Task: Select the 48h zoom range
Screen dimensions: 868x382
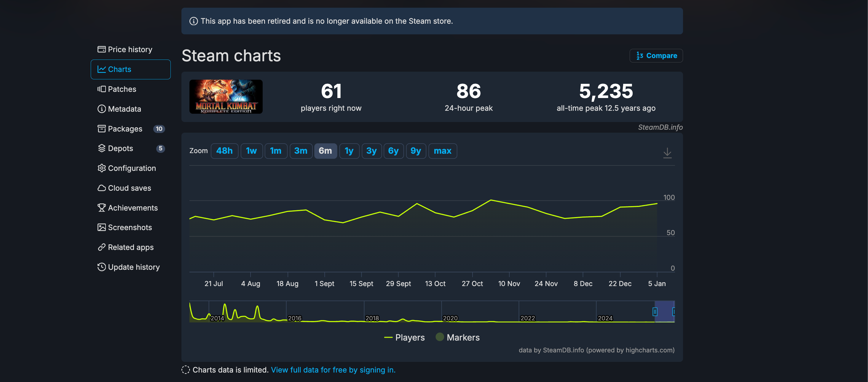Action: coord(224,151)
